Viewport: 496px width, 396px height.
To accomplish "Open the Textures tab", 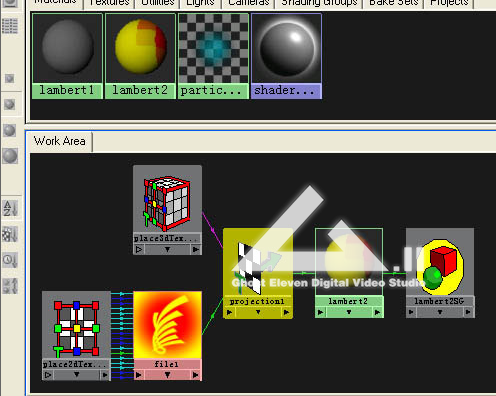I will point(109,3).
